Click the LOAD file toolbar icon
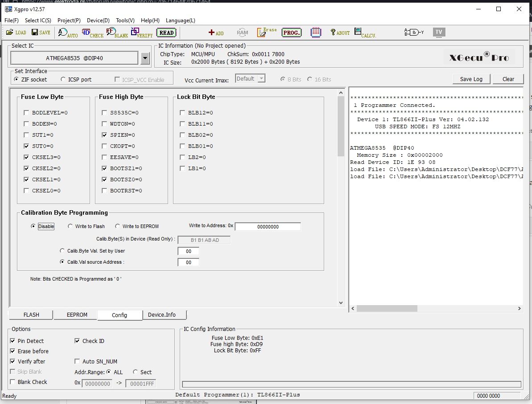 coord(16,33)
